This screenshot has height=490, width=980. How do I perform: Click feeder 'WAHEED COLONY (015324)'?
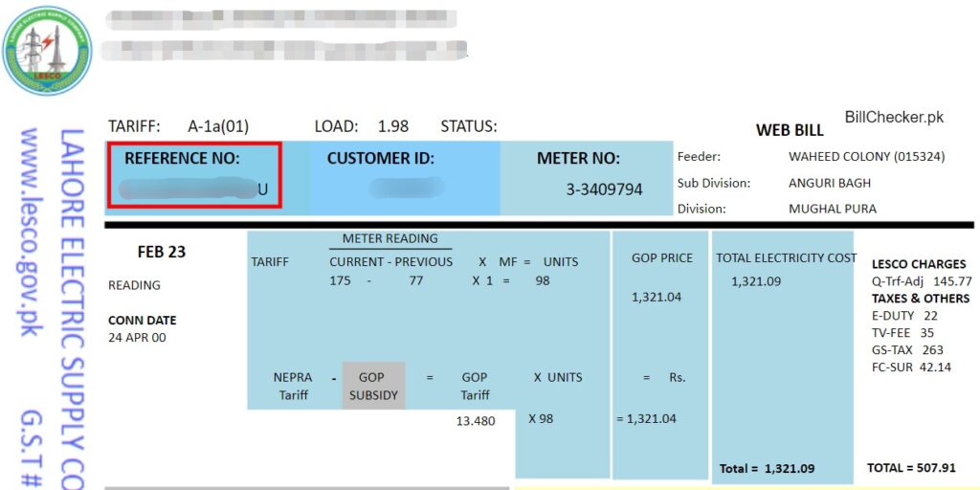(867, 157)
